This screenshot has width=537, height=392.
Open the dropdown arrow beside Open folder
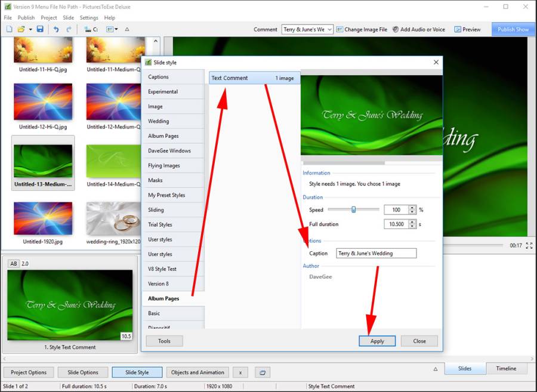coord(30,29)
